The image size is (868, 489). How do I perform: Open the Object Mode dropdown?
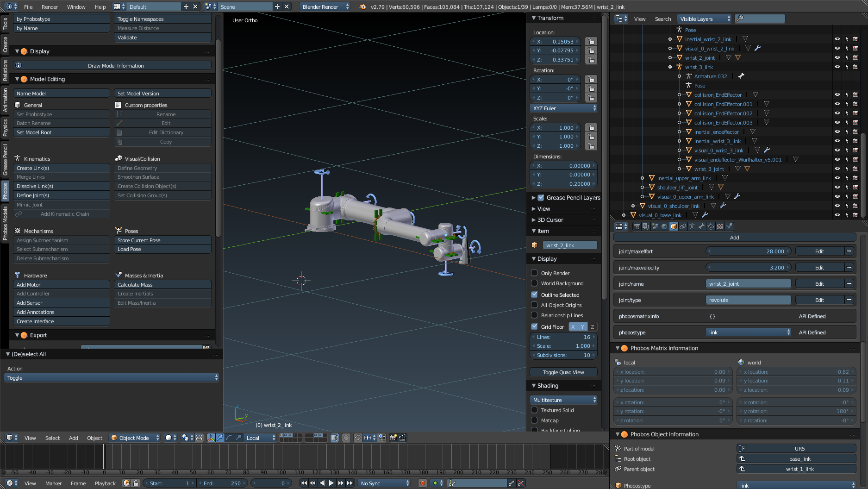point(135,438)
